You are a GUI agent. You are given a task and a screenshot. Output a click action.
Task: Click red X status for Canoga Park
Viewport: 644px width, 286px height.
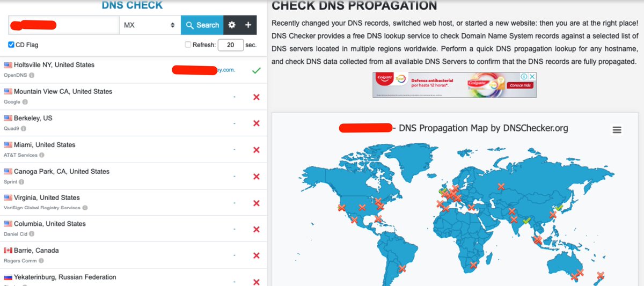[256, 177]
